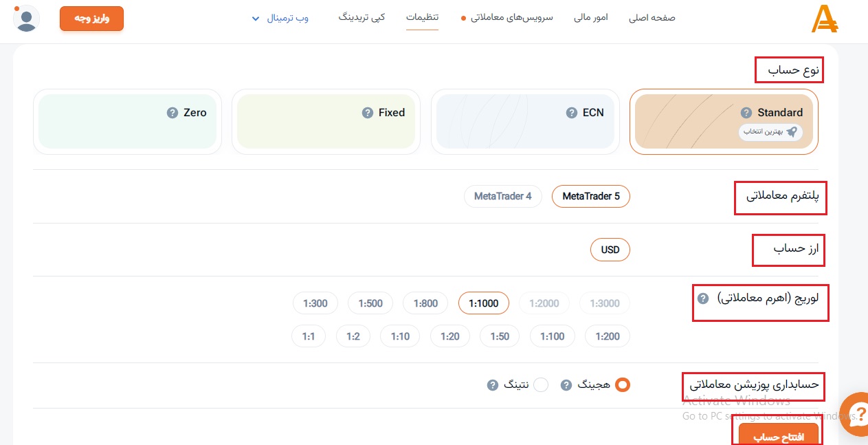Open the user profile avatar icon
This screenshot has width=868, height=445.
pos(26,19)
